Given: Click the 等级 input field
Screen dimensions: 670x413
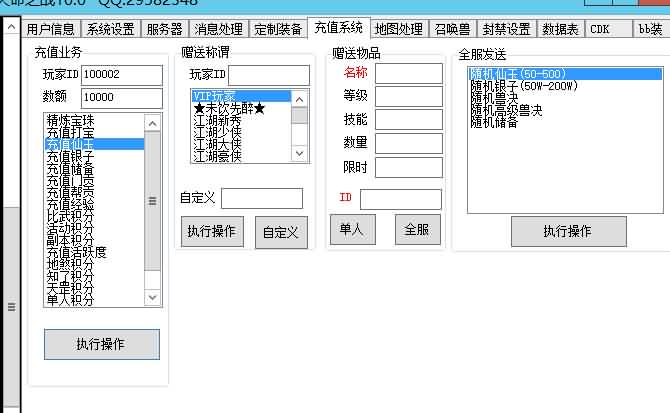Looking at the screenshot, I should (409, 97).
